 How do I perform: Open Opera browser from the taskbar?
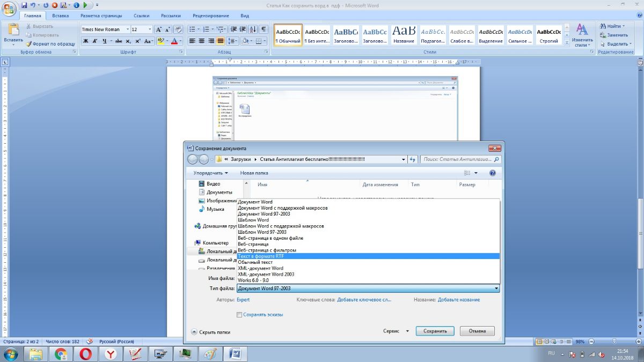click(x=85, y=353)
